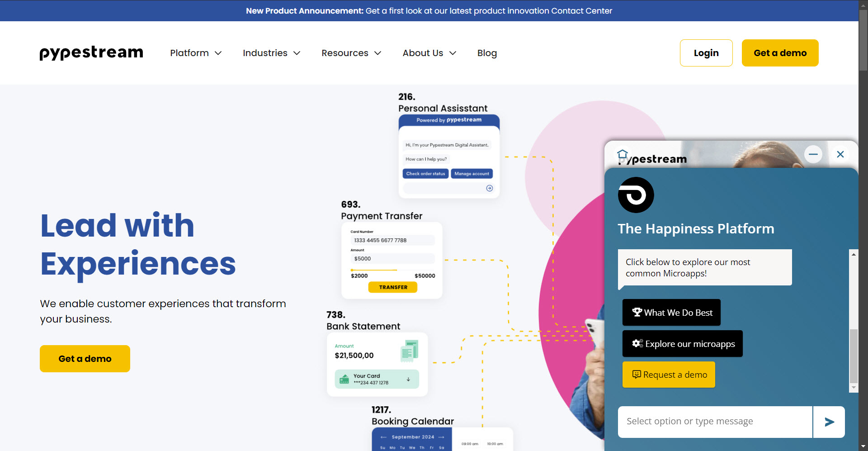Click the circular arrow in Personal Assistant card

(489, 188)
